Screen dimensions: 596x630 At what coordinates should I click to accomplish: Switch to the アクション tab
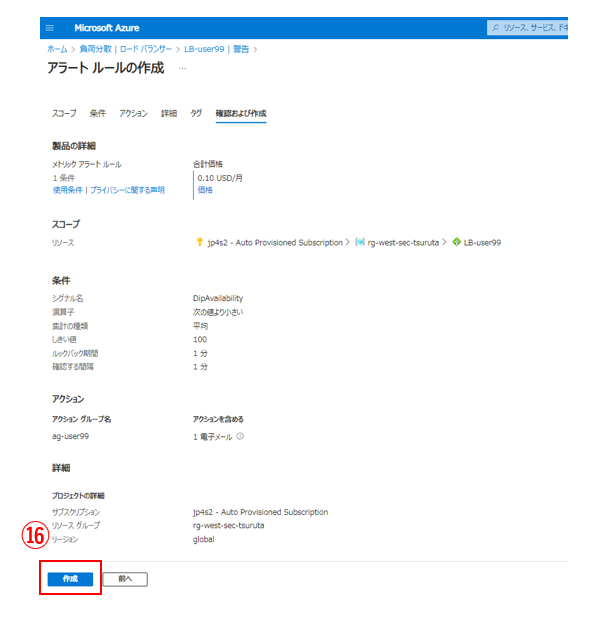tap(133, 113)
